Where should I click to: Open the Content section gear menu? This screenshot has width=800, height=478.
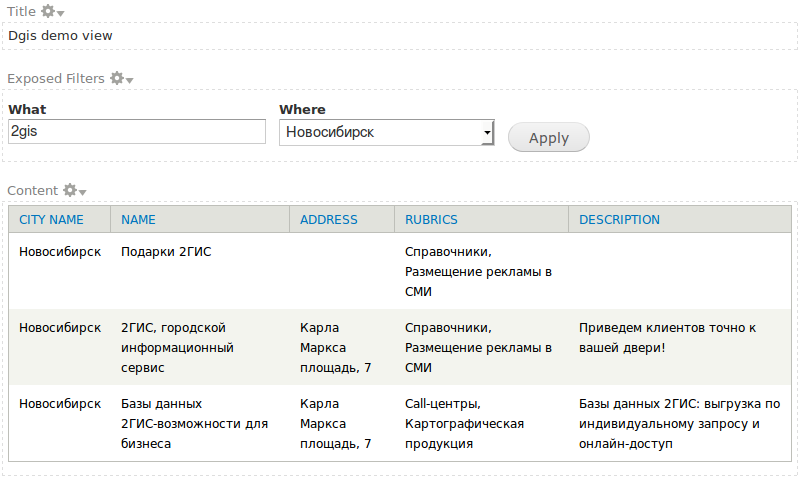74,190
